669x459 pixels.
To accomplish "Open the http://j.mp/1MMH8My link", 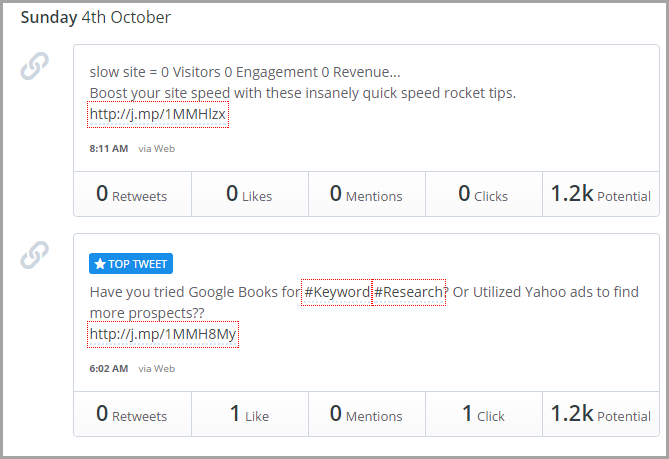I will click(163, 334).
